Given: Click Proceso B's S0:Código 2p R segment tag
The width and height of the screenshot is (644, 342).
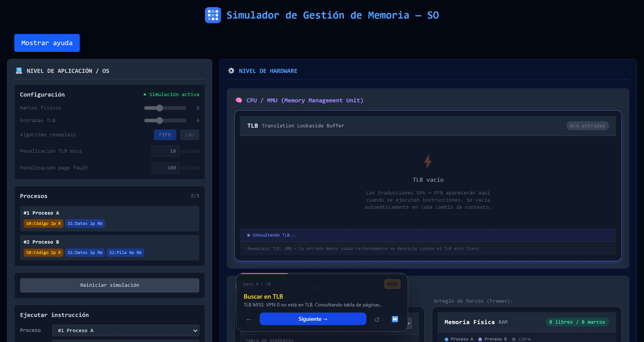Looking at the screenshot, I should pyautogui.click(x=44, y=253).
